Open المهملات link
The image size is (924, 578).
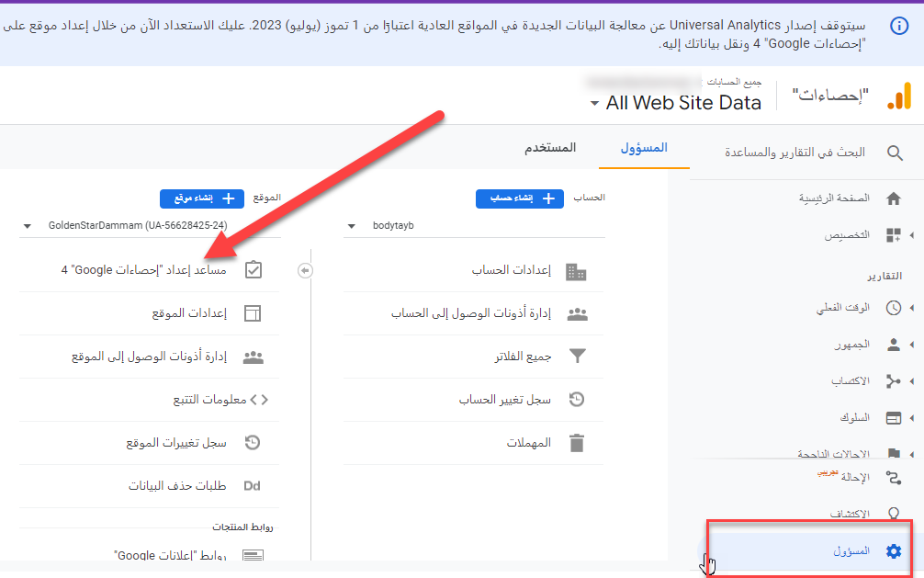tap(528, 443)
